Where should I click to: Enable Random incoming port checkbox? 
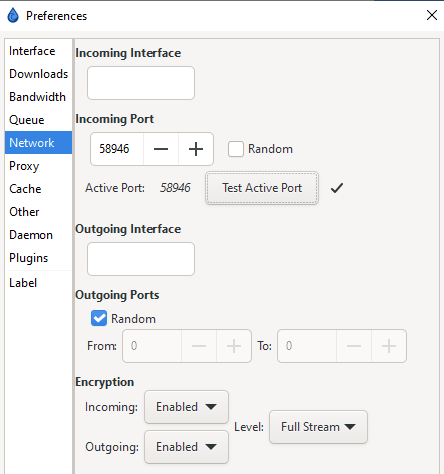pos(236,149)
